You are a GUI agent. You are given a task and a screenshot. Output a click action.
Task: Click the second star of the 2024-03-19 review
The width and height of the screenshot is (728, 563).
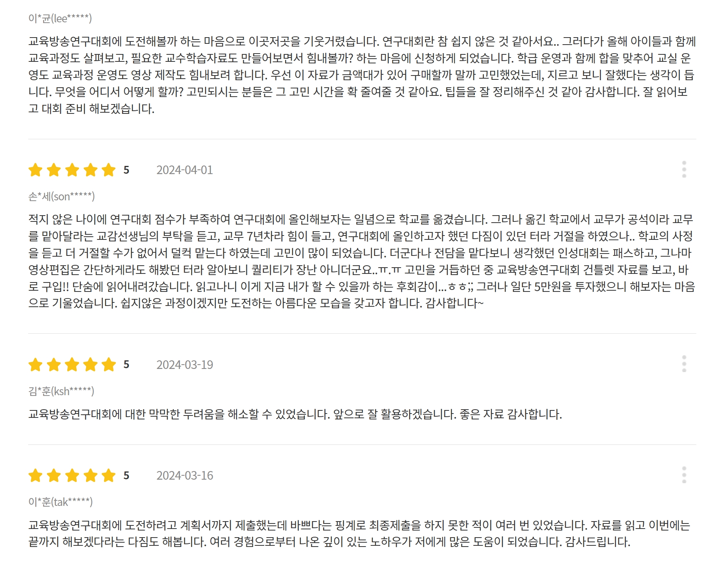click(x=54, y=365)
